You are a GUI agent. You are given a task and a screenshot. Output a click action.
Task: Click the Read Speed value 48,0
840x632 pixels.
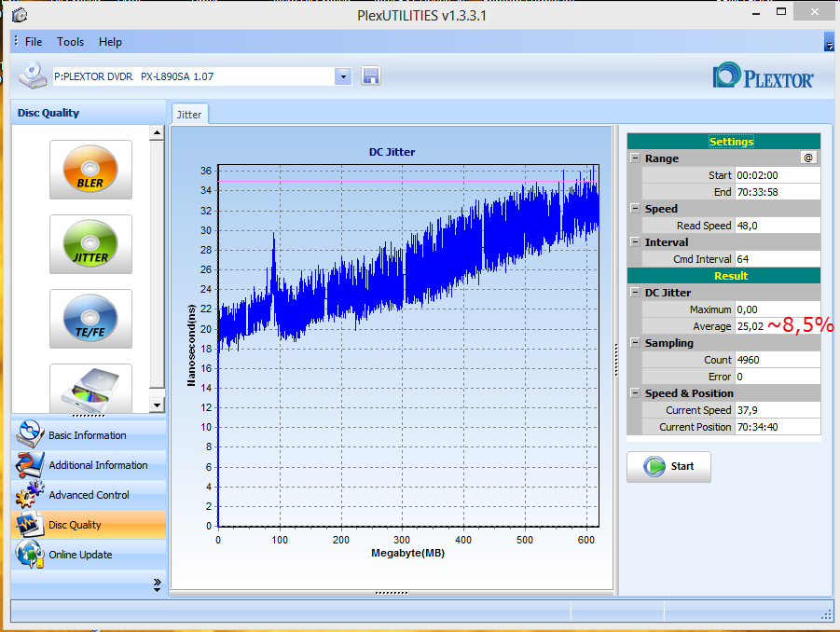[x=778, y=226]
